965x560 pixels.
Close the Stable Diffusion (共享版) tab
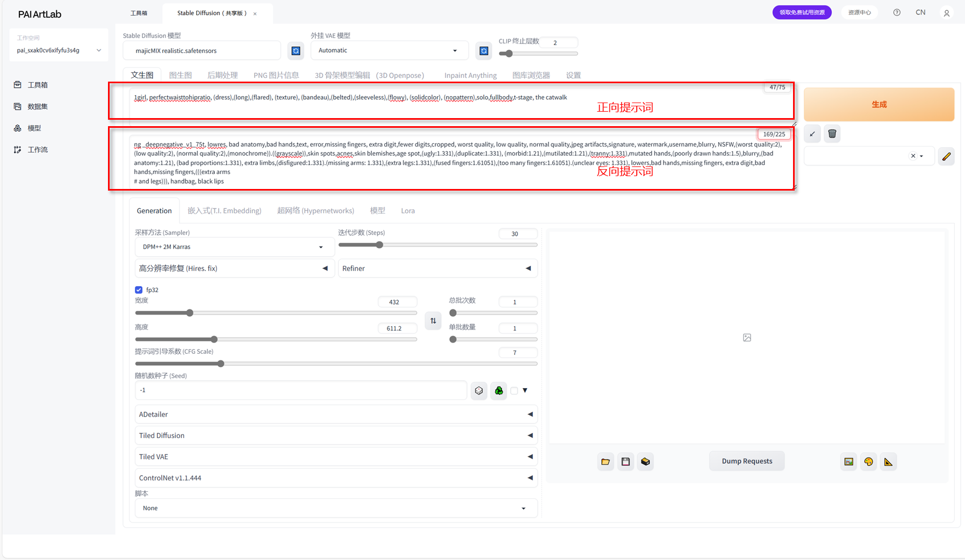255,14
